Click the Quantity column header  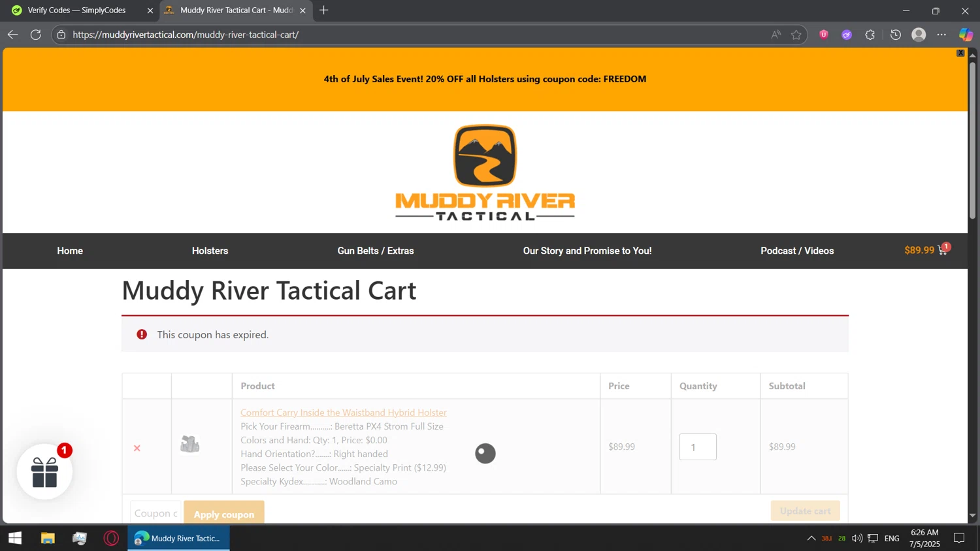point(698,386)
